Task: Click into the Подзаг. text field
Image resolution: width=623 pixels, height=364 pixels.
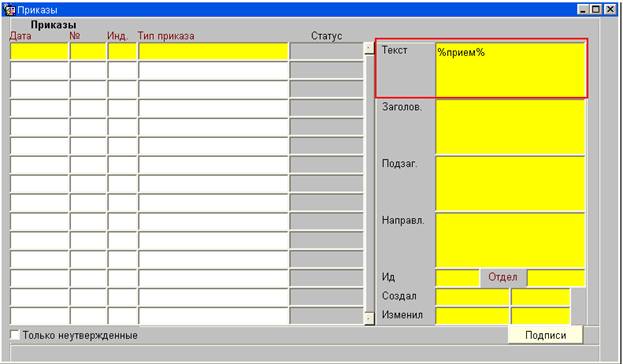Action: coord(510,184)
